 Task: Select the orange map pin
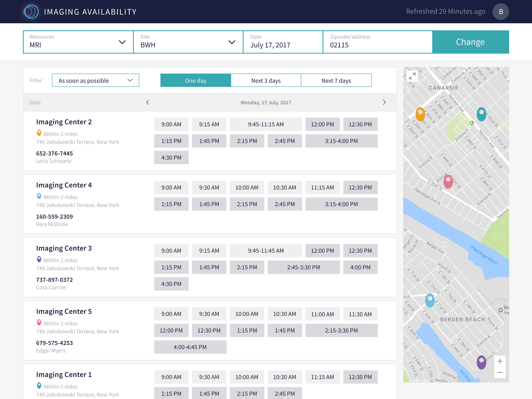pyautogui.click(x=420, y=114)
